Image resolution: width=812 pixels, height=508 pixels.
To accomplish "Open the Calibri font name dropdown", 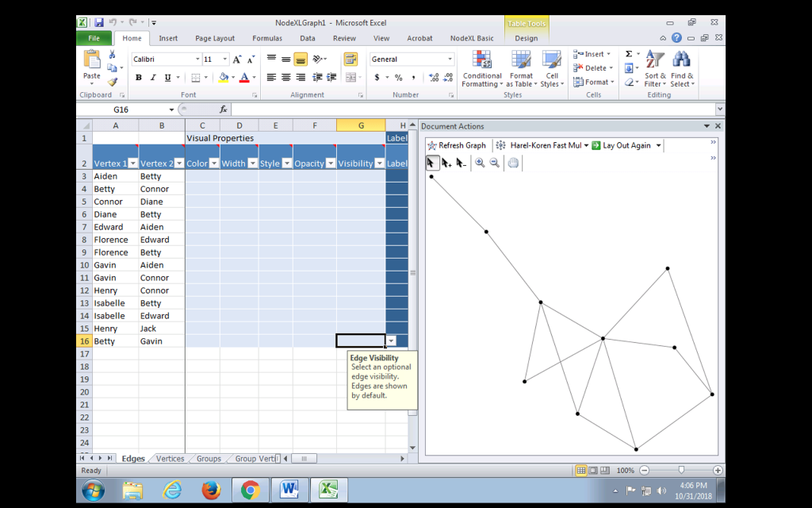I will 197,59.
